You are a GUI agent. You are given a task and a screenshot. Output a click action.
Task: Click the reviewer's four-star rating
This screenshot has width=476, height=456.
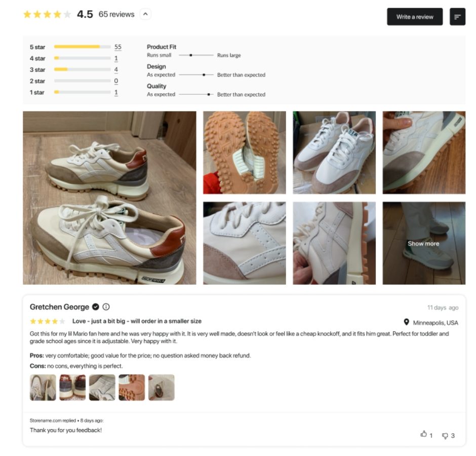click(x=48, y=321)
